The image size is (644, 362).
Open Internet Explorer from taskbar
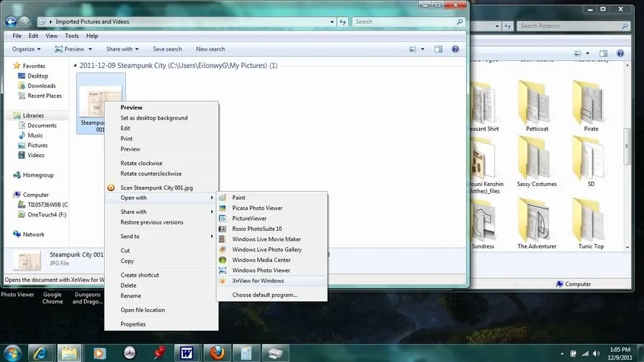pos(40,353)
